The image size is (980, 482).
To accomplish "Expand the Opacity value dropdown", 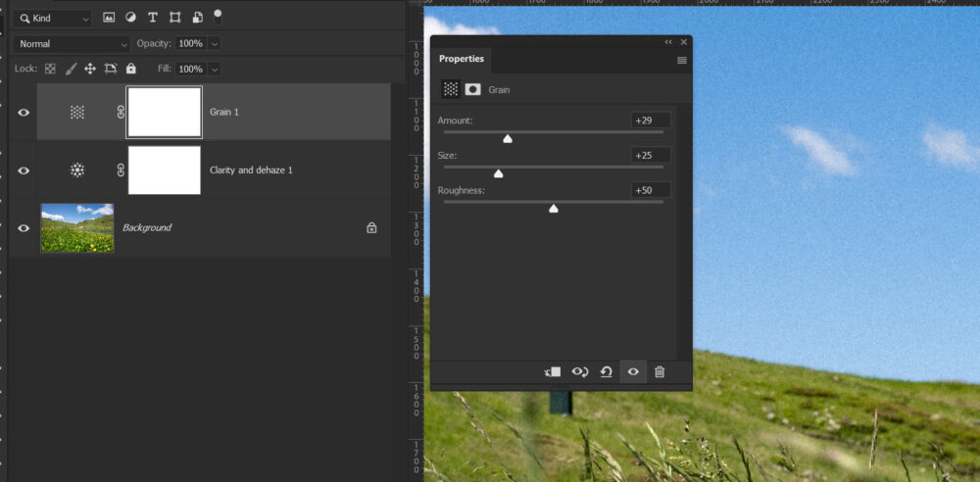I will (215, 44).
